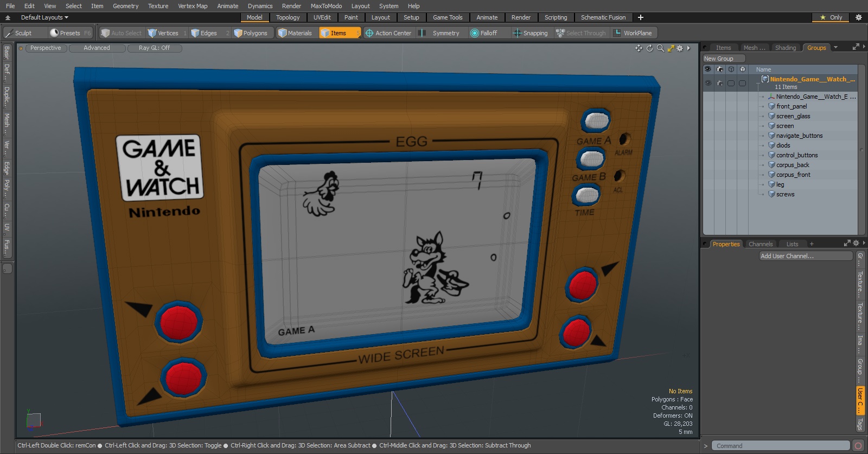
Task: Toggle visibility eye of Nintendo_Game__Watch group
Action: pos(708,83)
